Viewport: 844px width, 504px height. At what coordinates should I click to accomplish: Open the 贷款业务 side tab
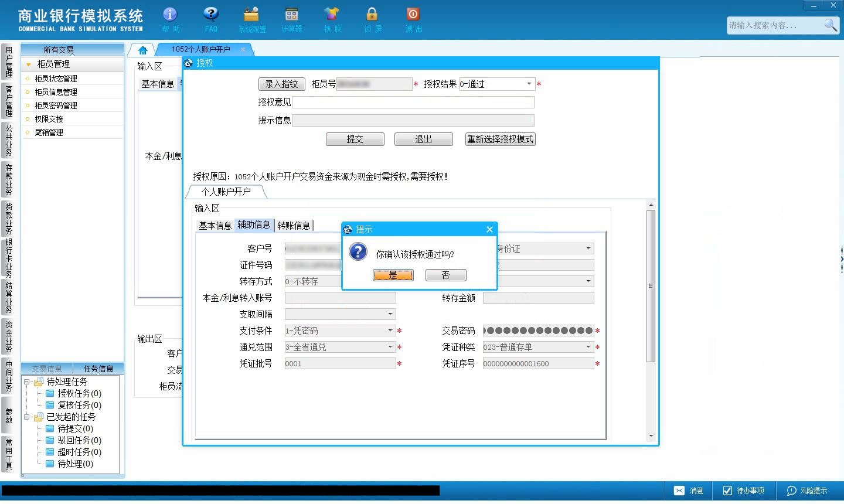point(9,219)
